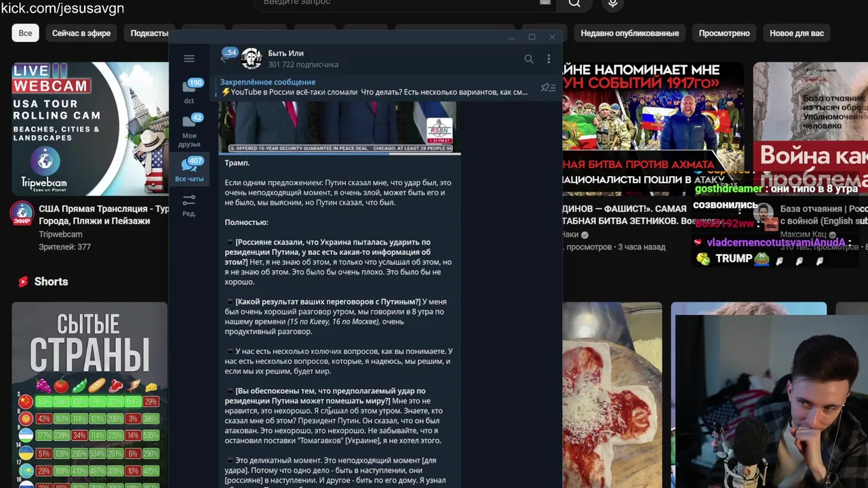Open Быть Или channel title info
The width and height of the screenshot is (868, 488).
coord(285,54)
